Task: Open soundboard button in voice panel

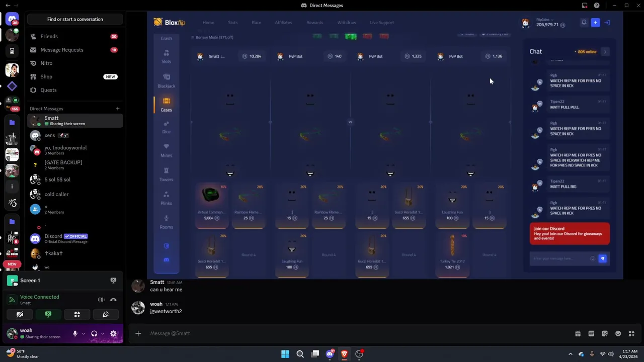Action: point(106,314)
